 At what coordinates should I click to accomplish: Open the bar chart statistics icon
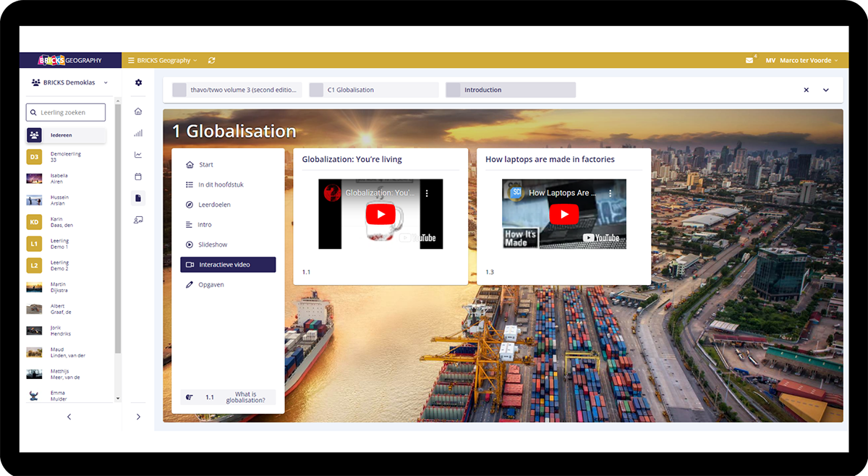pos(138,133)
